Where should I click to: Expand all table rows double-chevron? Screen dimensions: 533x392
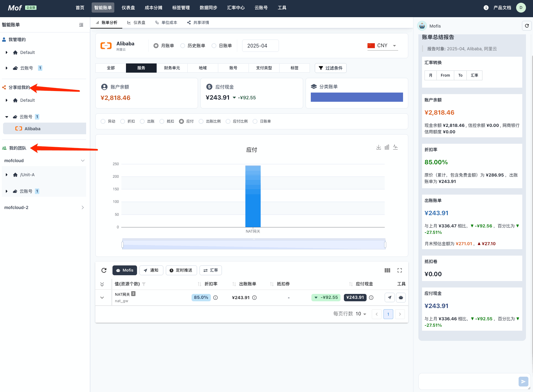102,284
